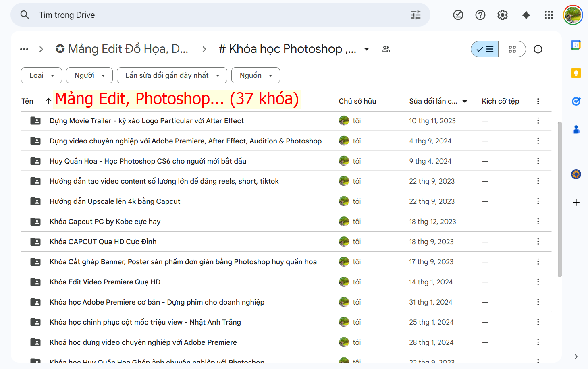This screenshot has width=588, height=369.
Task: Open Lần sửa đổi gần đây nhất filter
Action: (172, 75)
